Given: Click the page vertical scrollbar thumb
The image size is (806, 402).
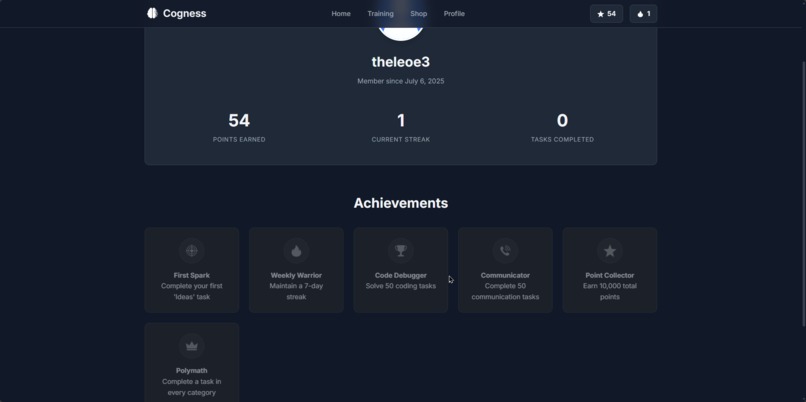Looking at the screenshot, I should click(x=803, y=193).
